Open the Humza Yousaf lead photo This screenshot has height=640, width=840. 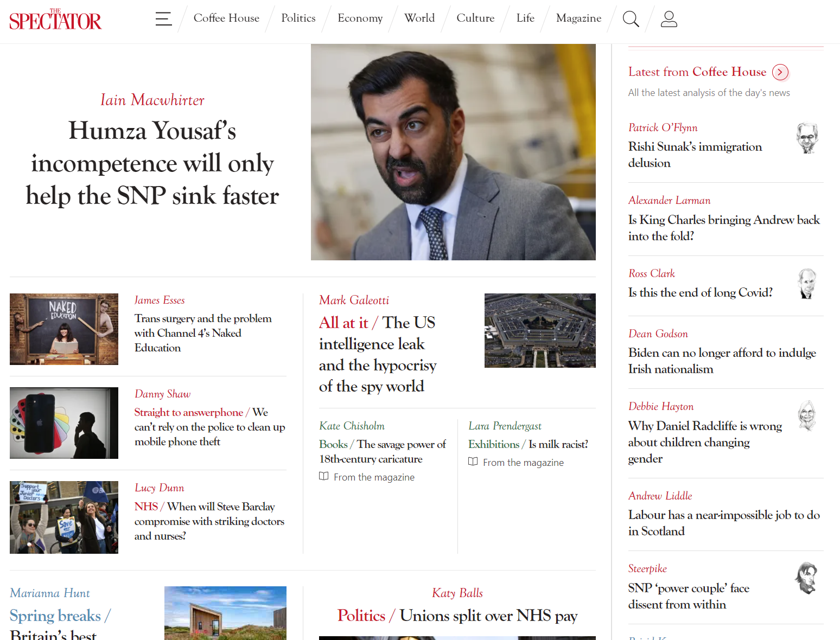(x=453, y=152)
